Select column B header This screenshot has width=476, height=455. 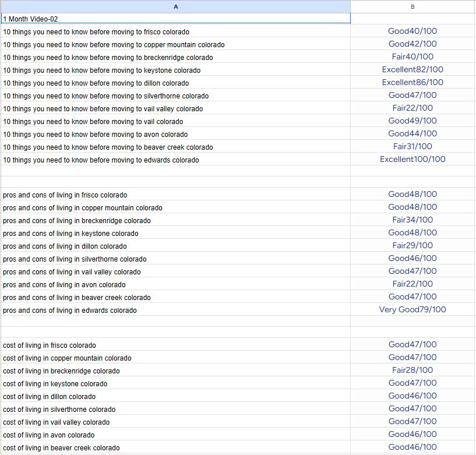tap(412, 6)
